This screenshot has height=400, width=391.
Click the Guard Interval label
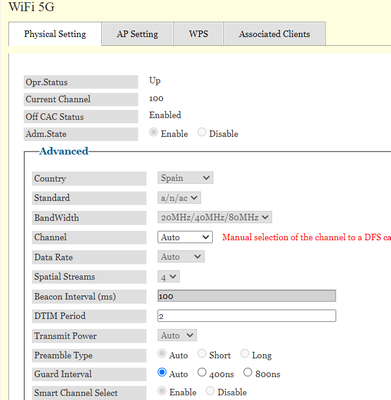pos(89,374)
